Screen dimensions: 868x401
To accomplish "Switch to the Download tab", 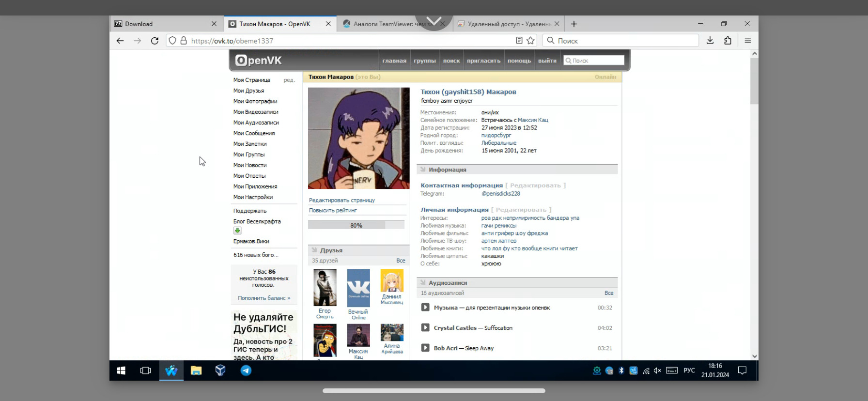I will 167,24.
